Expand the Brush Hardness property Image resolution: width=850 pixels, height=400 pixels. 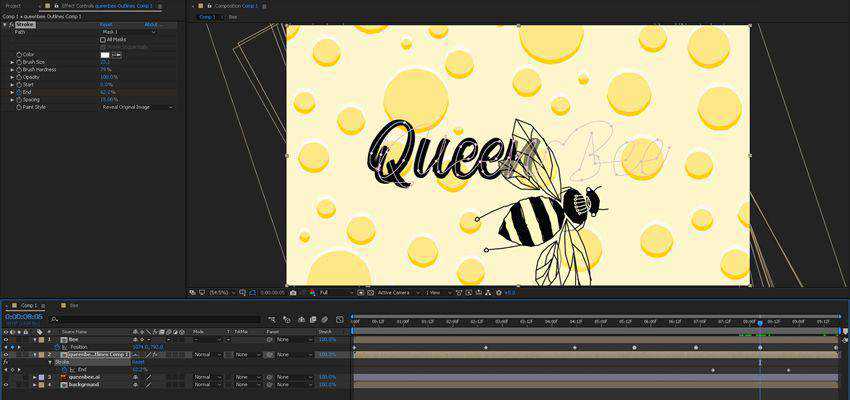click(12, 69)
